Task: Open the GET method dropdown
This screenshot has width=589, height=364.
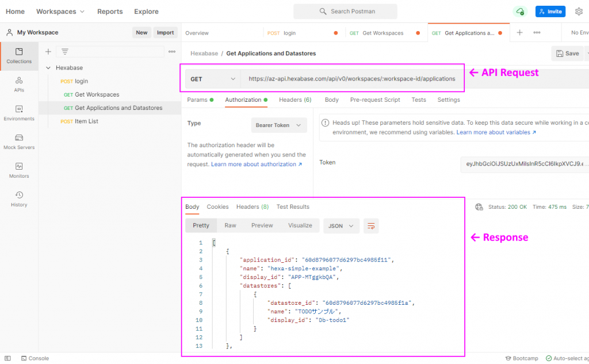Action: (213, 79)
